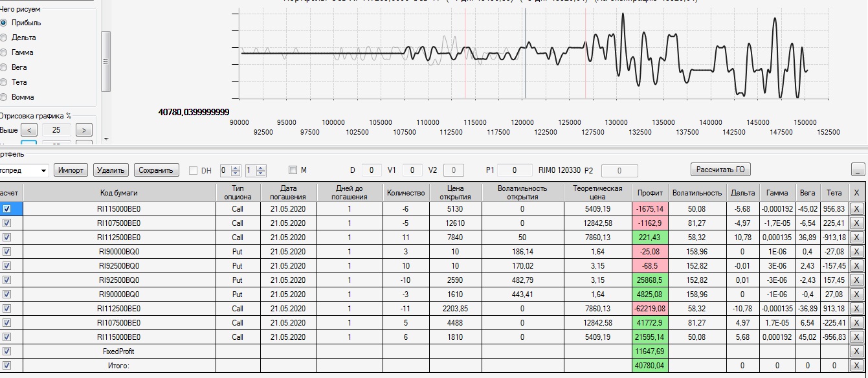
Task: Toggle the M checkbox
Action: click(293, 170)
